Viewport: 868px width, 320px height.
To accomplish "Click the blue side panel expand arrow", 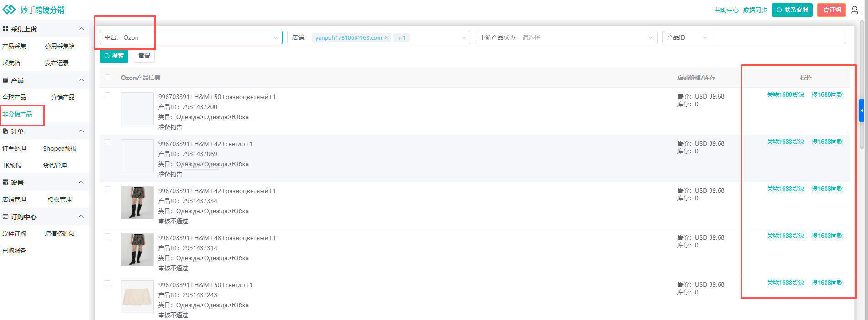I will point(862,110).
